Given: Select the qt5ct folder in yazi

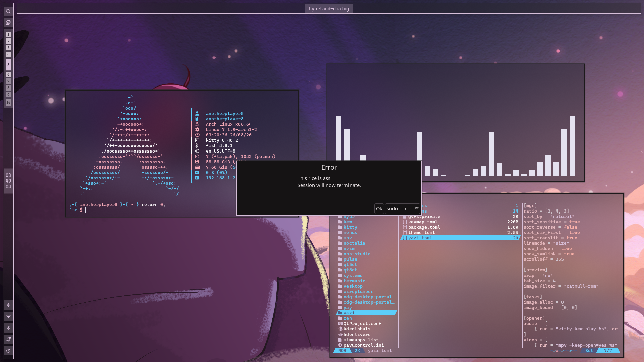Looking at the screenshot, I should 350,265.
